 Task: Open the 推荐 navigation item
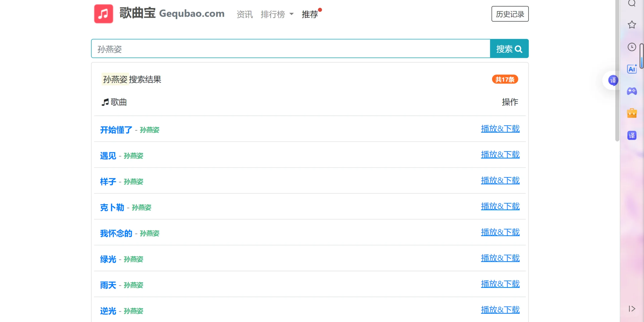[x=310, y=14]
